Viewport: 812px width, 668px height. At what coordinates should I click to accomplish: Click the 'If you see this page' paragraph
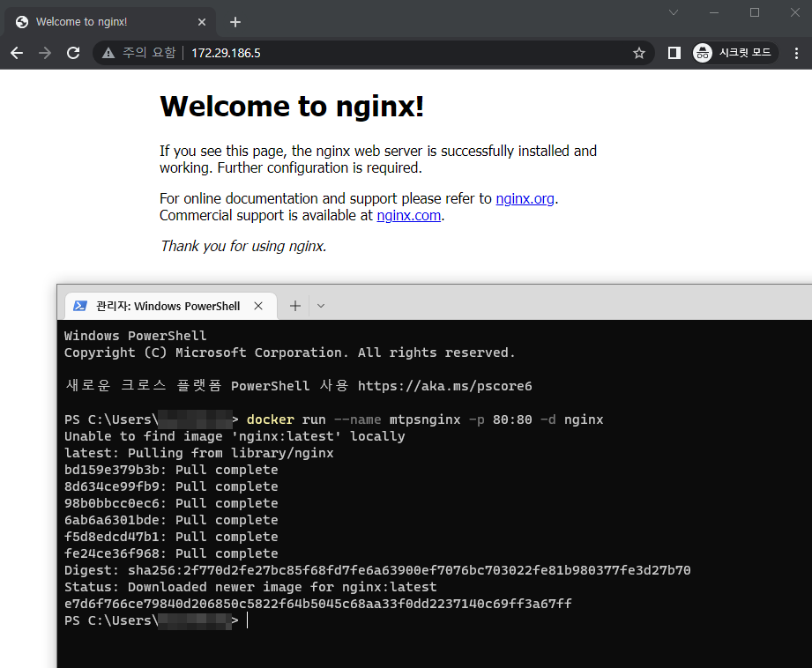[x=378, y=160]
